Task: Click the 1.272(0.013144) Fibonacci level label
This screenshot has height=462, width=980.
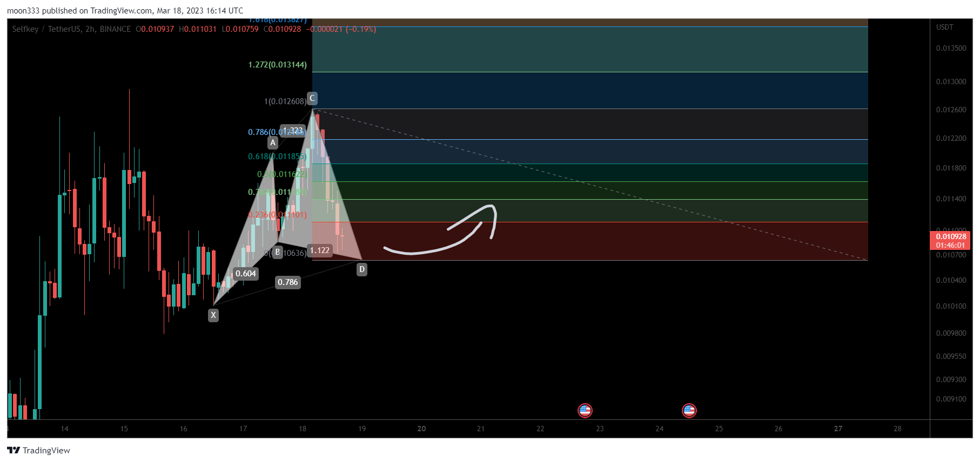Action: (278, 65)
